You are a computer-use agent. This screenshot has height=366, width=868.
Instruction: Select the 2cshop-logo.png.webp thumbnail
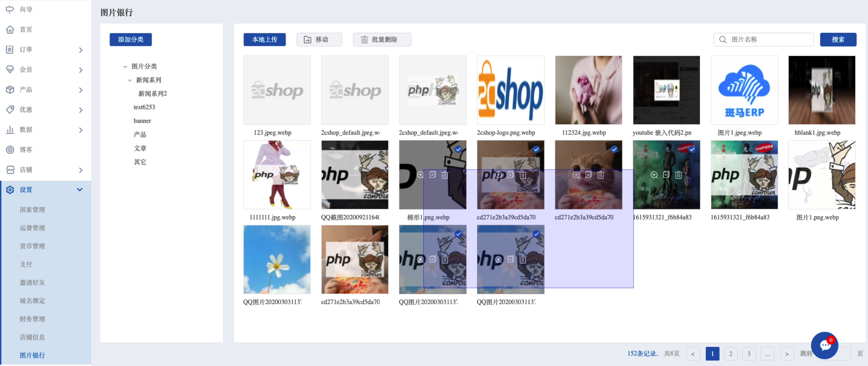[x=511, y=90]
